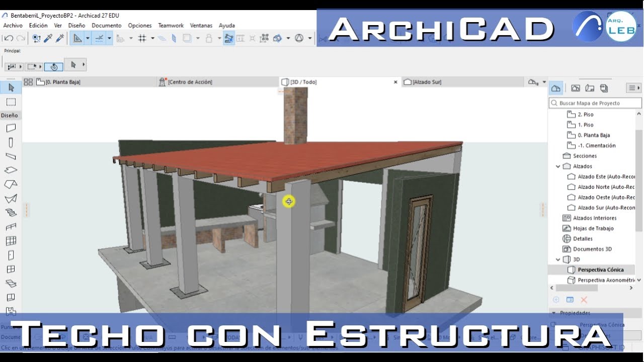Select Alzados Interiores item
The width and height of the screenshot is (644, 362).
(x=594, y=218)
